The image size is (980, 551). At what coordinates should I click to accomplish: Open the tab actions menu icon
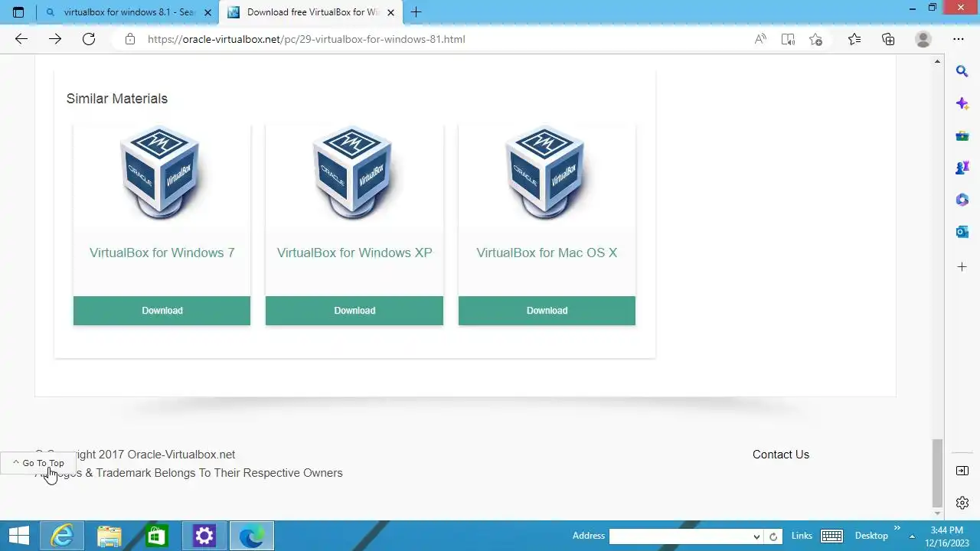click(18, 12)
